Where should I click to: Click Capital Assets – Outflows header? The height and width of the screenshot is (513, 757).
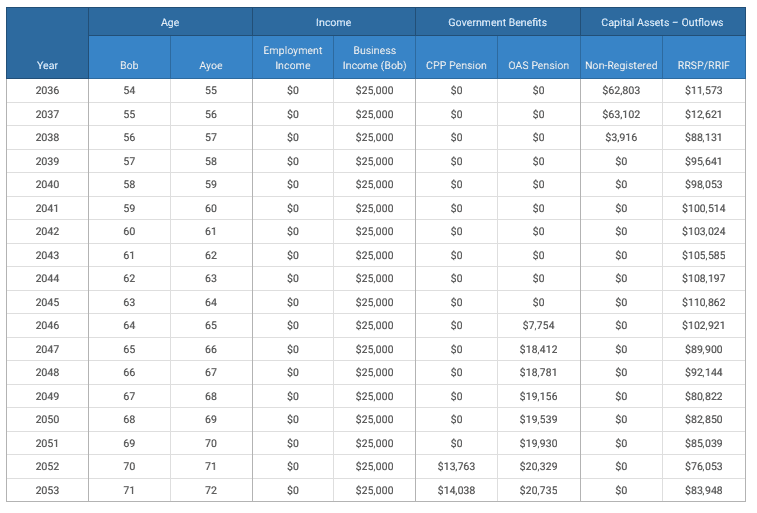[x=661, y=22]
